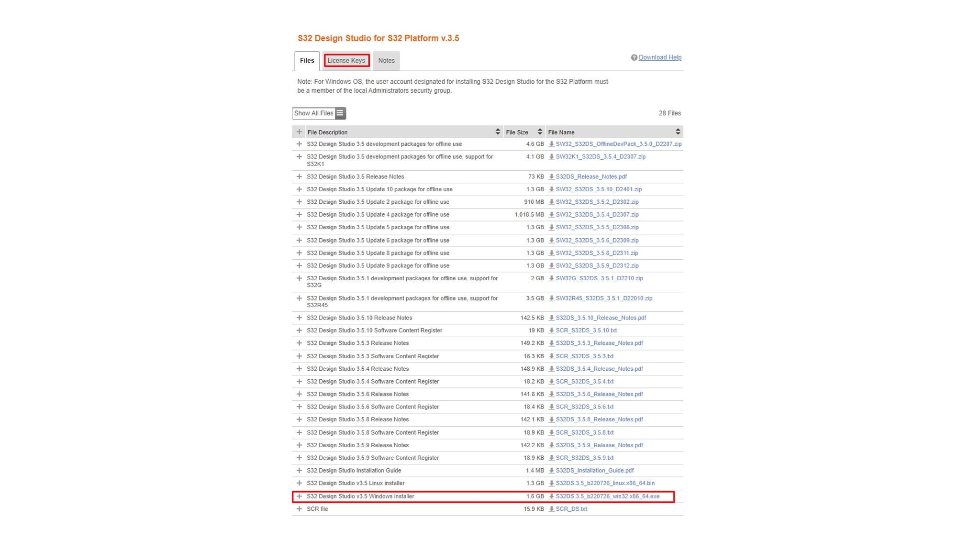This screenshot has width=980, height=551.
Task: Click the filter/columns icon next to Show All Files
Action: click(340, 113)
